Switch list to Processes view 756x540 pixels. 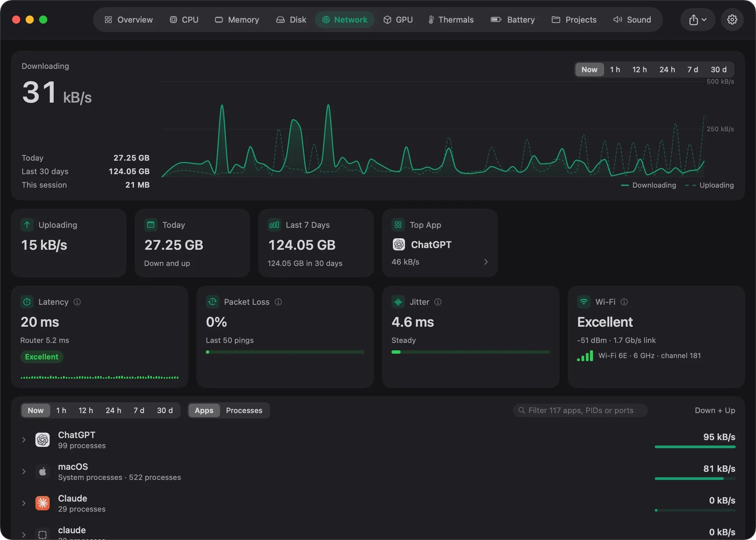coord(244,410)
